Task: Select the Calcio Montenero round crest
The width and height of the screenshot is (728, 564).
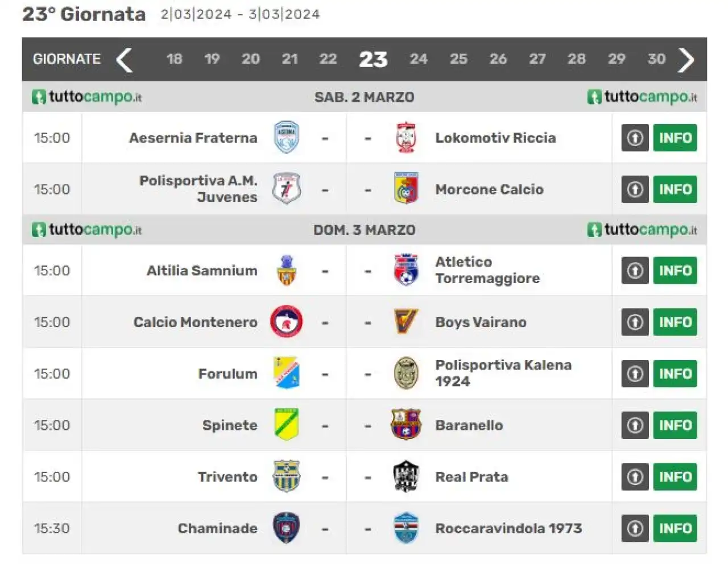Action: tap(287, 322)
